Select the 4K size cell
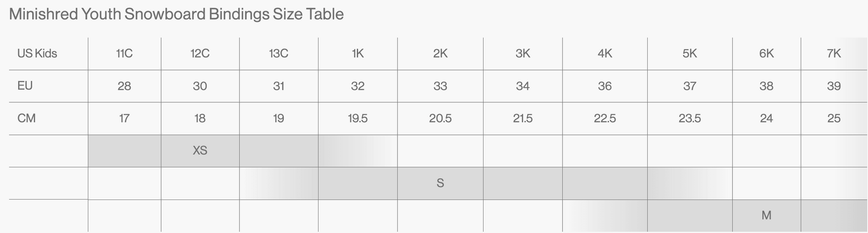This screenshot has width=868, height=233. (604, 54)
